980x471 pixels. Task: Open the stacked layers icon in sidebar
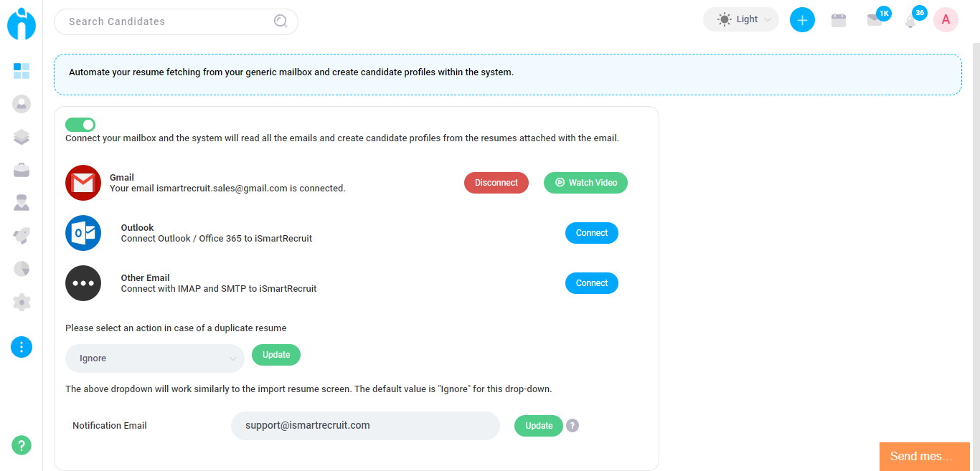coord(22,137)
